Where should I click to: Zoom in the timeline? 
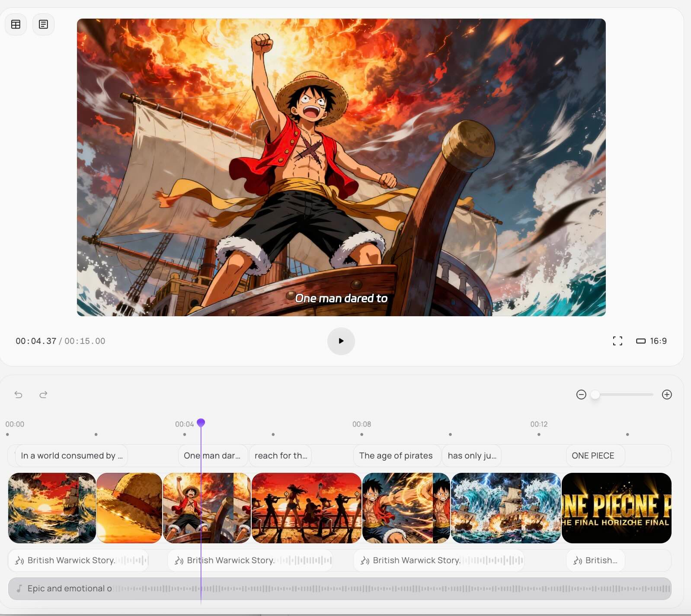click(667, 395)
